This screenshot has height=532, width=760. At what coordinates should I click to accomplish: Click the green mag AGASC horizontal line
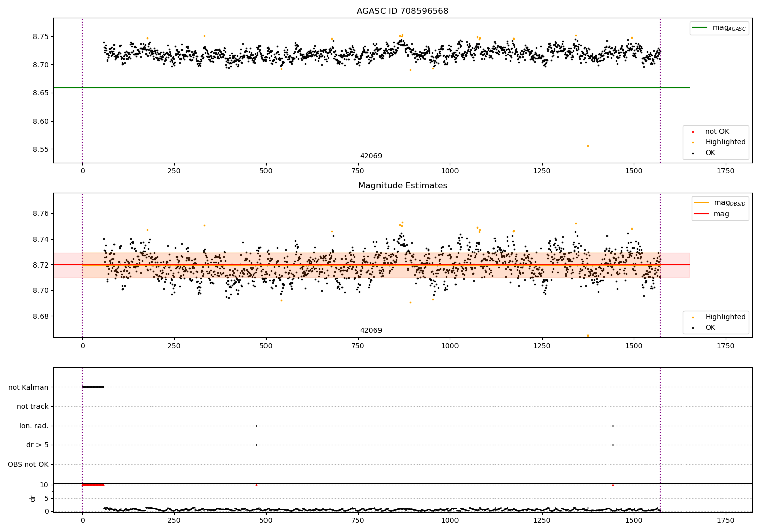click(371, 88)
